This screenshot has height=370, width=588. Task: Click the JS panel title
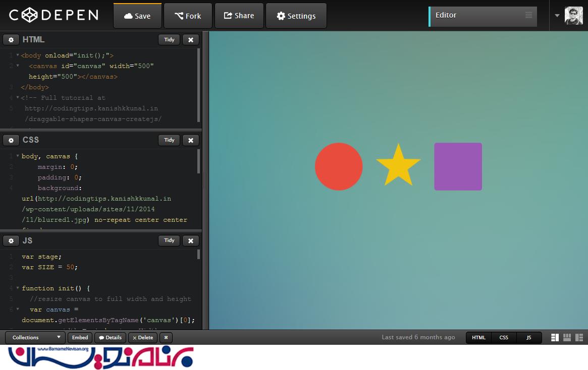tap(27, 240)
